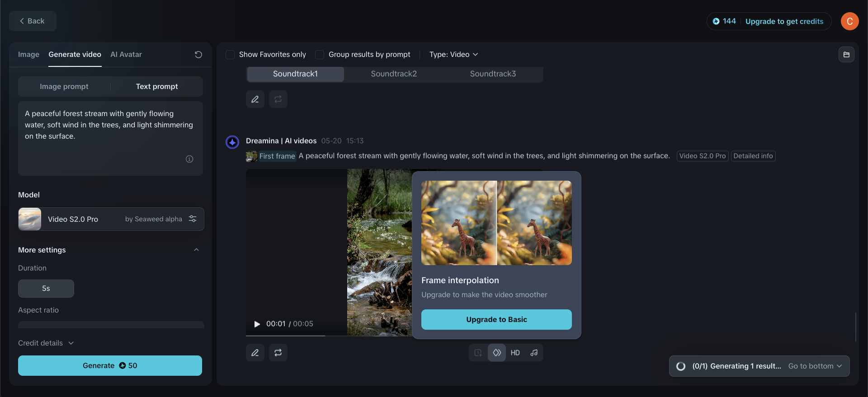Switch to the Image tab

(28, 55)
